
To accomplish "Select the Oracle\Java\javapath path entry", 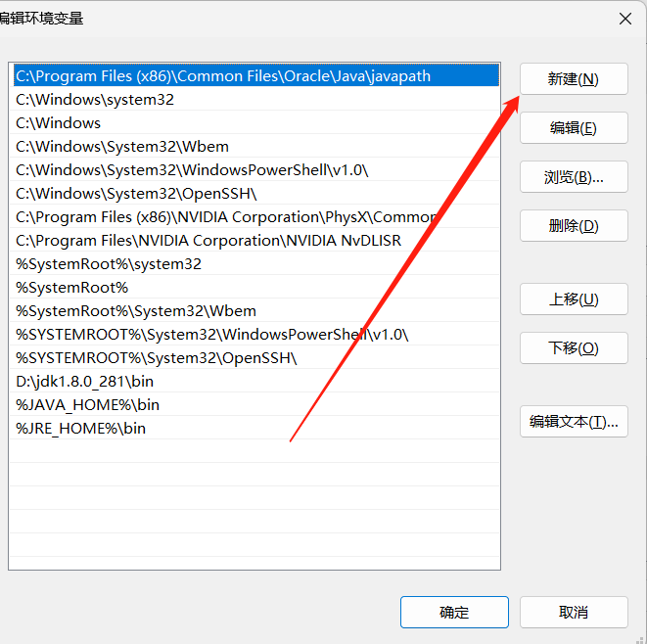I will (x=256, y=75).
